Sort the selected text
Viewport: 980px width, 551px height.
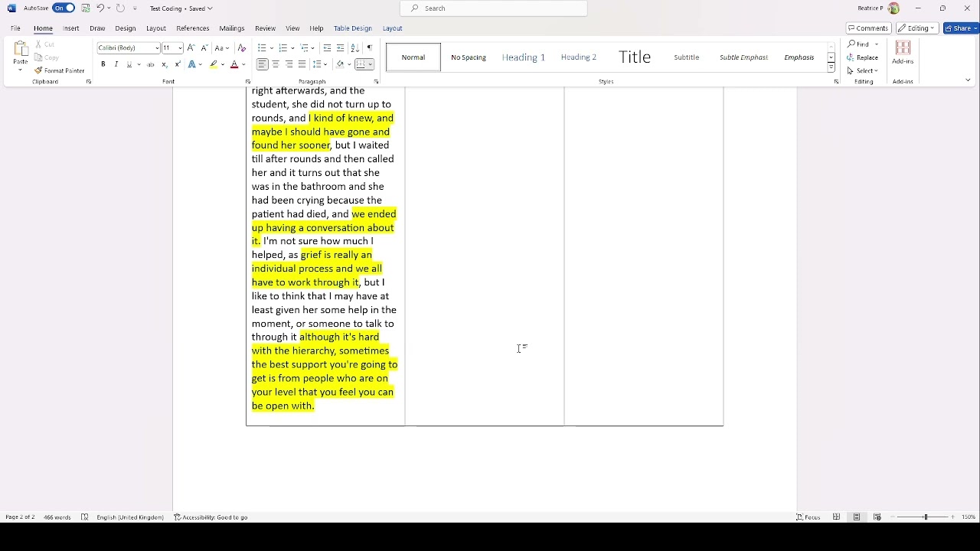click(x=355, y=48)
